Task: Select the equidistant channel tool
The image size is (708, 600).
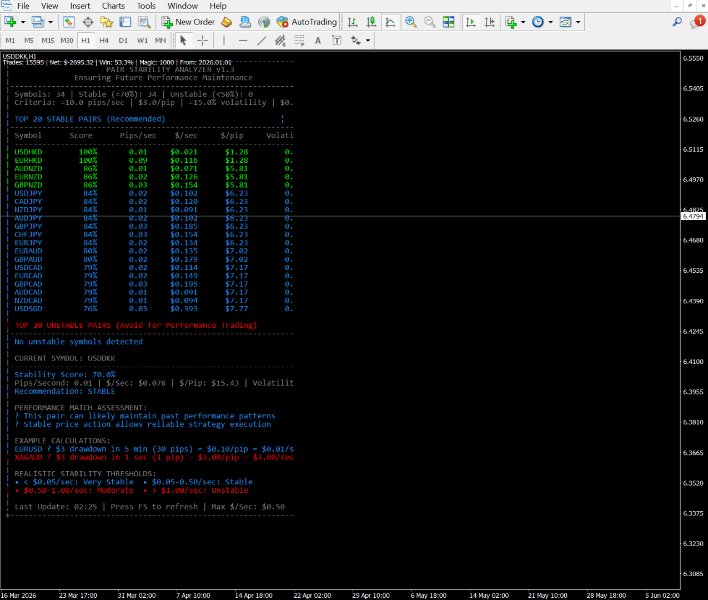Action: pyautogui.click(x=280, y=41)
